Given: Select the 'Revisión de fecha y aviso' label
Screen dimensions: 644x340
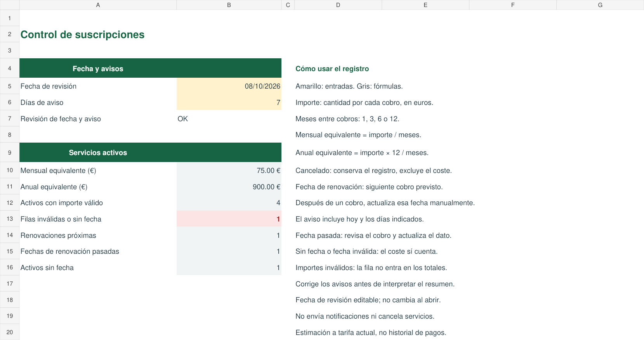Looking at the screenshot, I should click(x=61, y=119).
